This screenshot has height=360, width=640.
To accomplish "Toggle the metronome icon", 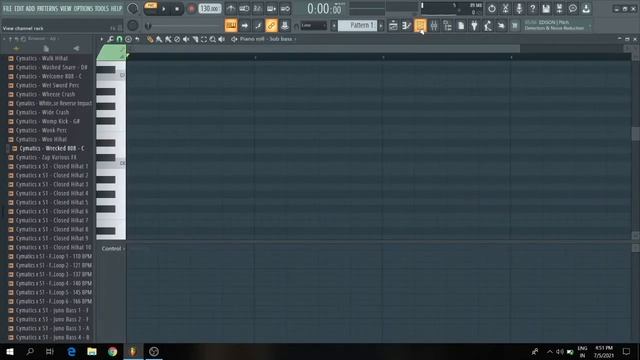I will [x=231, y=9].
